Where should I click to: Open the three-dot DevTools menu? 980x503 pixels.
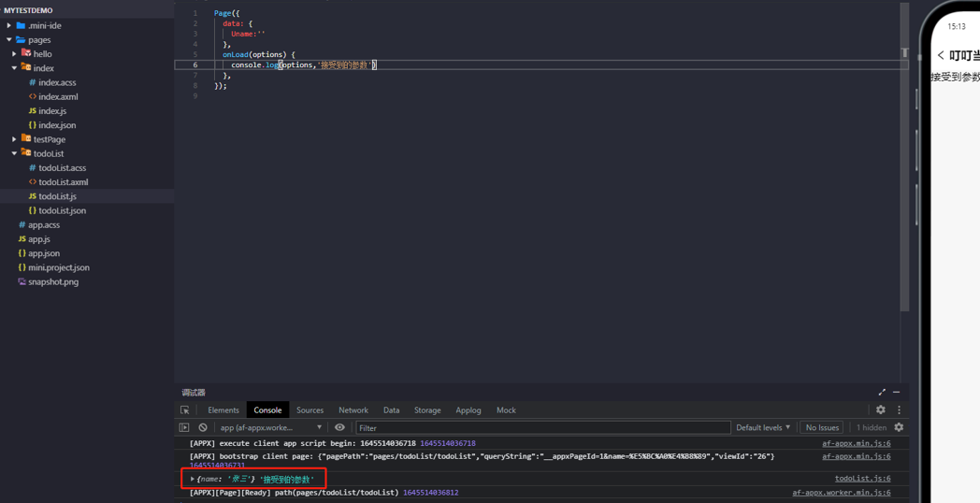(x=899, y=410)
